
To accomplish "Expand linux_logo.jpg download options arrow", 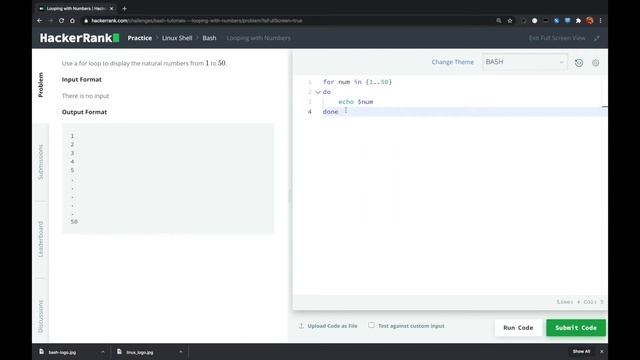I will tap(181, 352).
